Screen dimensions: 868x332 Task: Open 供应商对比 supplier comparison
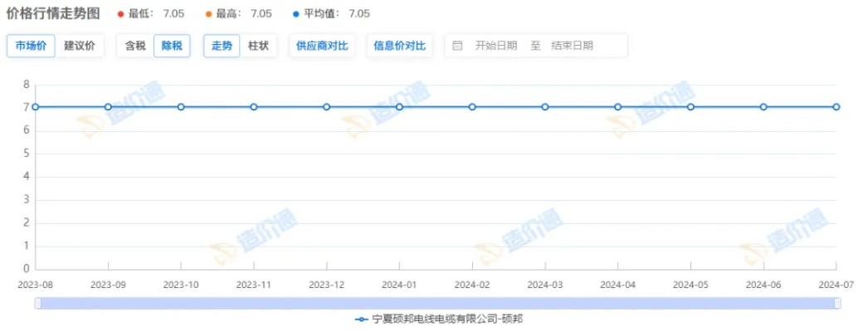tap(322, 46)
